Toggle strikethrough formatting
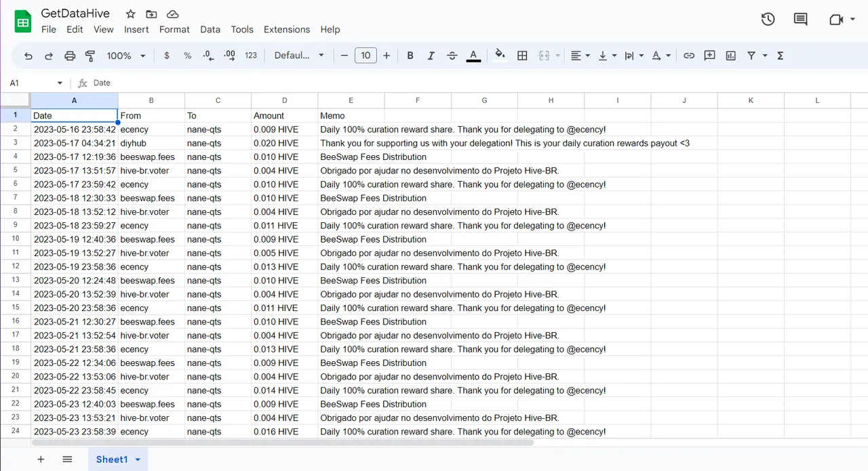Image resolution: width=868 pixels, height=471 pixels. coord(452,56)
